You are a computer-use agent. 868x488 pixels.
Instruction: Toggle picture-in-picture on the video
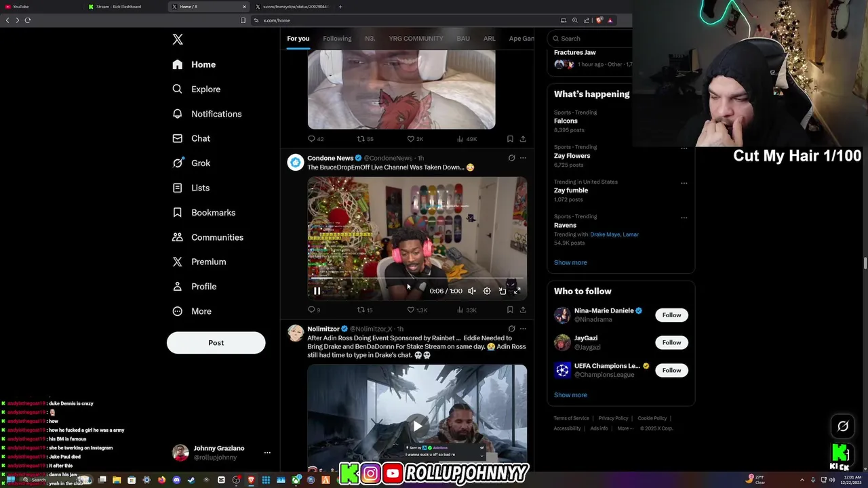tap(502, 291)
